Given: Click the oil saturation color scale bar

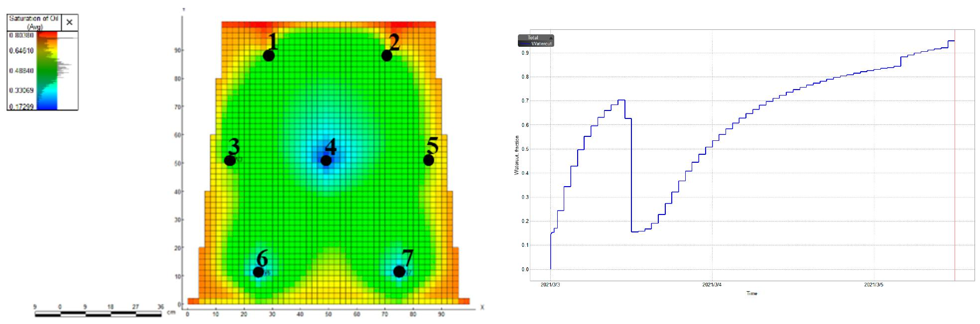Looking at the screenshot, I should (x=48, y=71).
